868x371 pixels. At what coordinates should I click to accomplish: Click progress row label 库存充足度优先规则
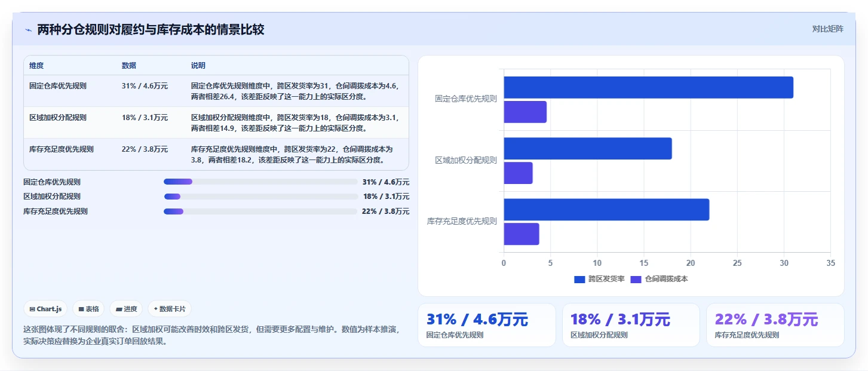[x=56, y=211]
